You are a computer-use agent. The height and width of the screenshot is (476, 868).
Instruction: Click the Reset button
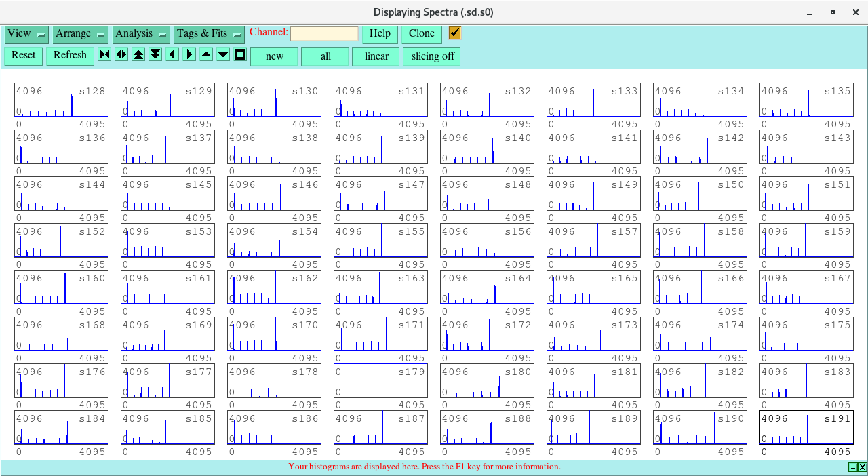(x=23, y=56)
